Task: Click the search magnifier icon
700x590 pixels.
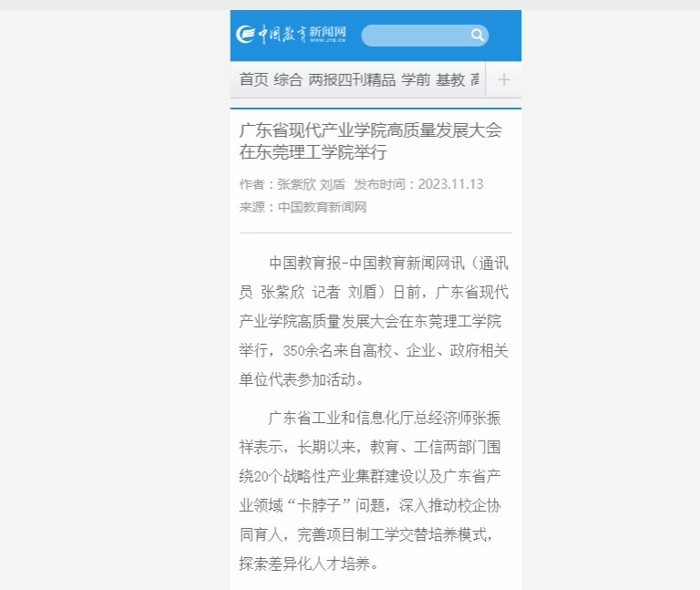Action: click(x=478, y=36)
